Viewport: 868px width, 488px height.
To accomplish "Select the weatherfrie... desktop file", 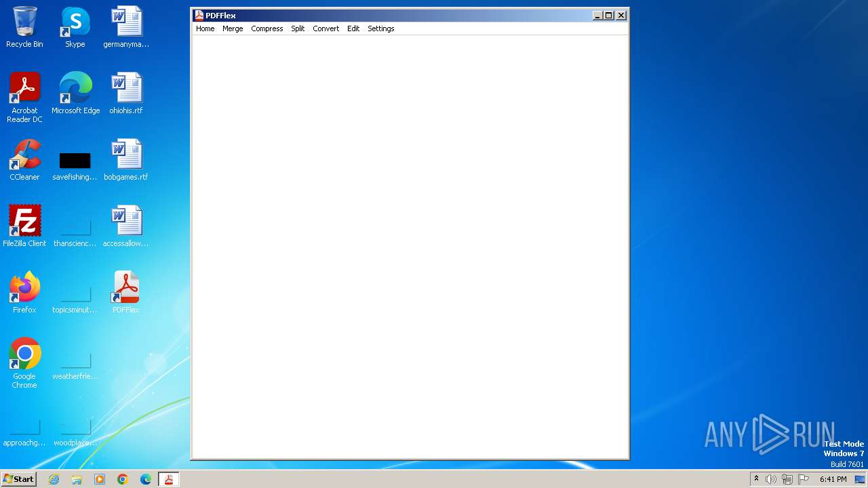I will 75,364.
